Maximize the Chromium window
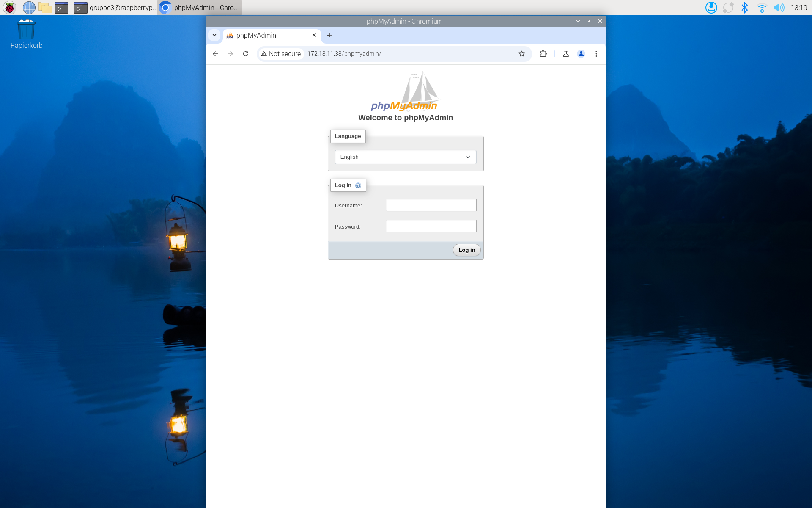The height and width of the screenshot is (508, 812). click(589, 21)
